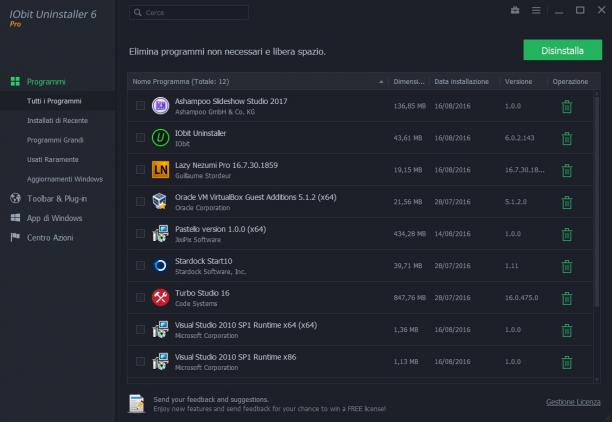
Task: Select Lazy Nezumi Pro checkbox
Action: pyautogui.click(x=140, y=169)
